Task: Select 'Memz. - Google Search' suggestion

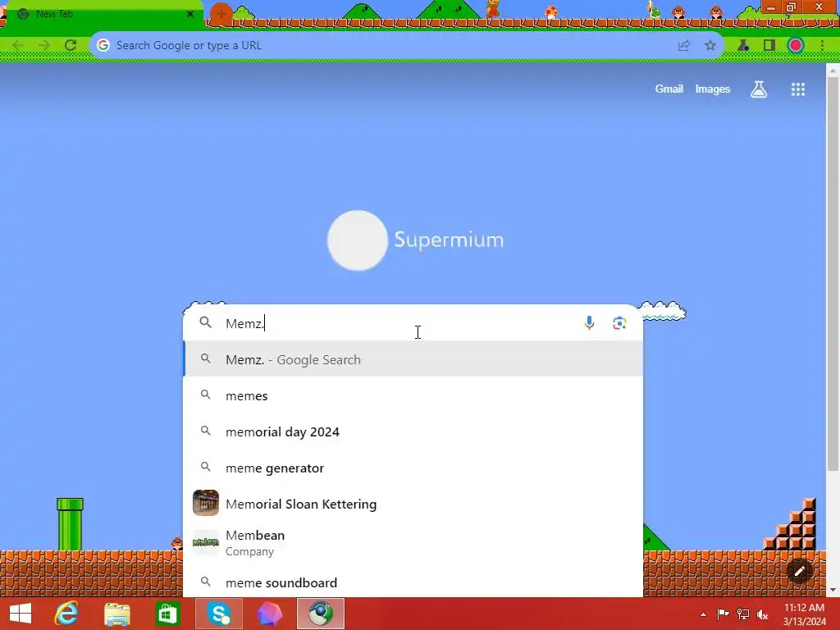Action: 413,359
